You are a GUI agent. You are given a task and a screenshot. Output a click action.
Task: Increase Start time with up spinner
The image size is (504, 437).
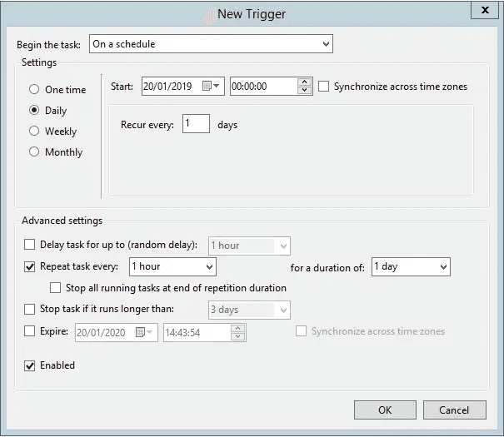[304, 82]
